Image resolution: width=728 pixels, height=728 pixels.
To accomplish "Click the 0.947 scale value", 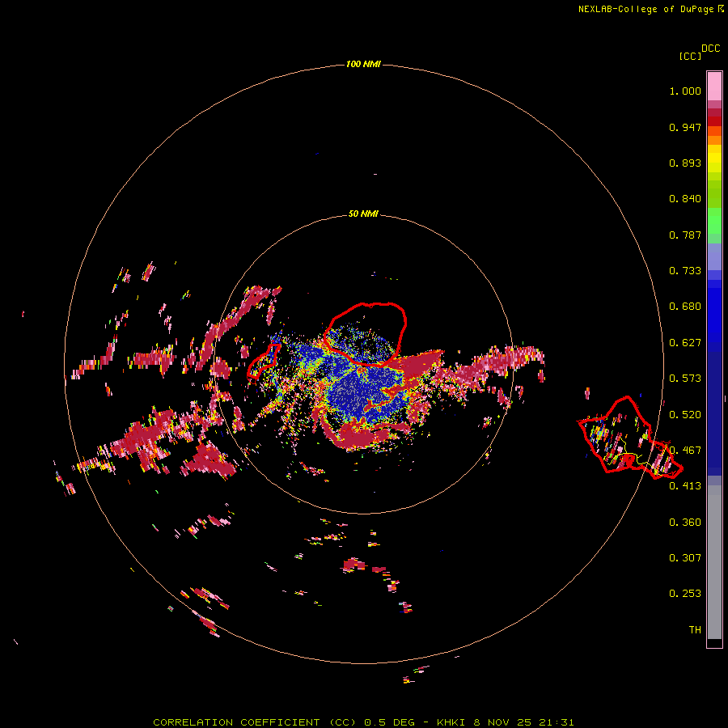I will [685, 127].
